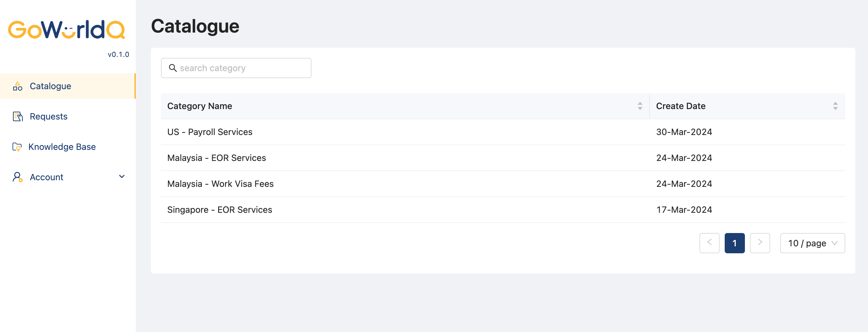
Task: Focus the search category input field
Action: 236,68
